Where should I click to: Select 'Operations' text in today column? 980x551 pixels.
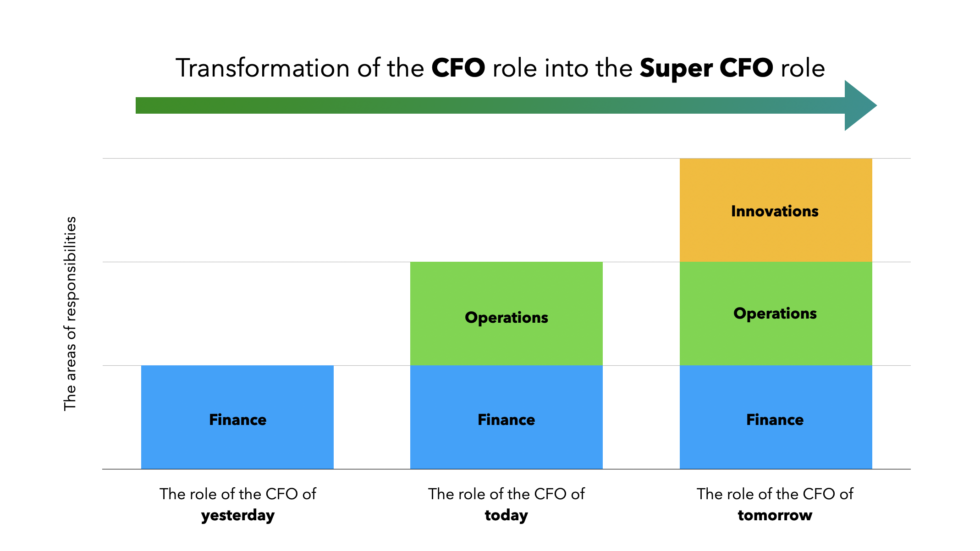pos(506,318)
